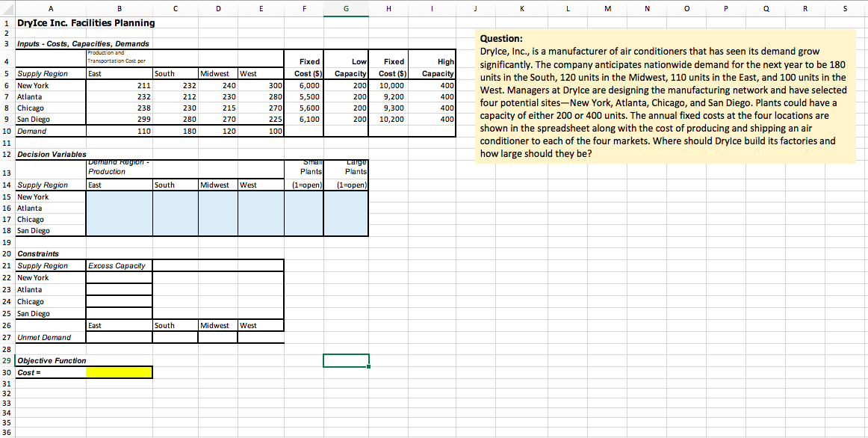Select column D header
The width and height of the screenshot is (868, 438).
(x=218, y=8)
